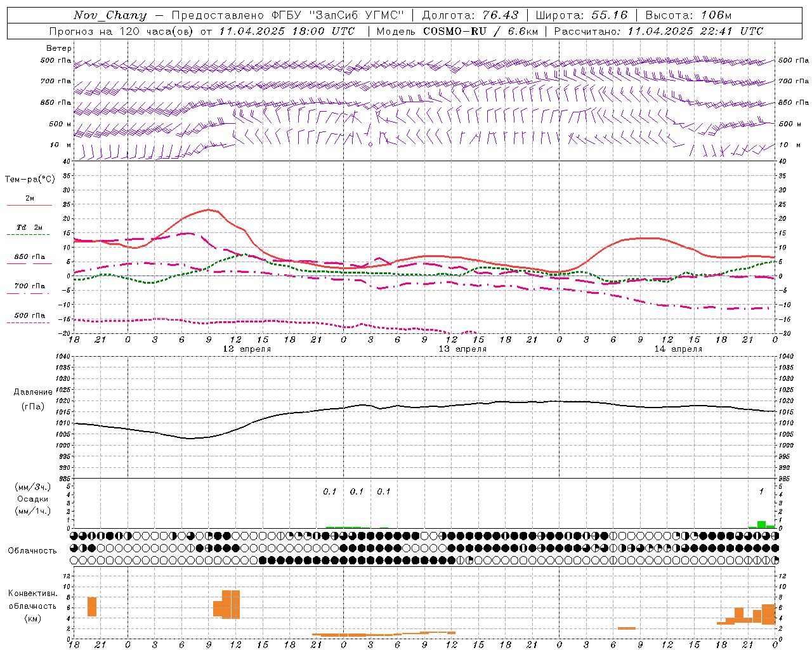
Task: Click the (мм/1ч.) precipitation unit label
Action: [33, 511]
